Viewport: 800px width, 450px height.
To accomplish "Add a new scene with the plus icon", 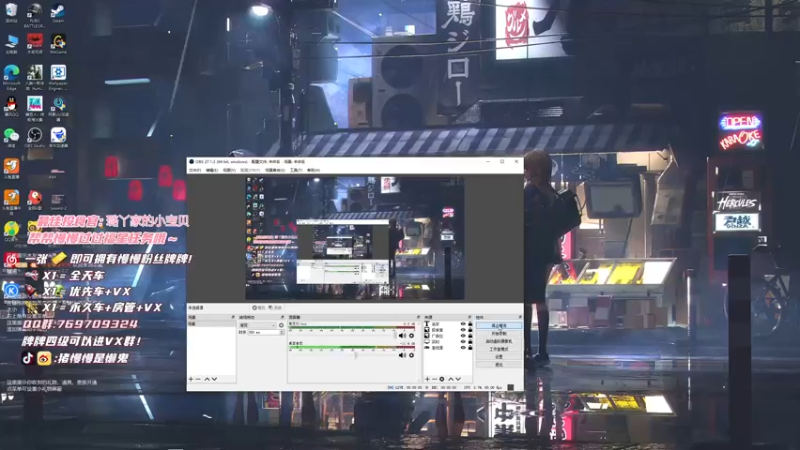I will (x=191, y=379).
